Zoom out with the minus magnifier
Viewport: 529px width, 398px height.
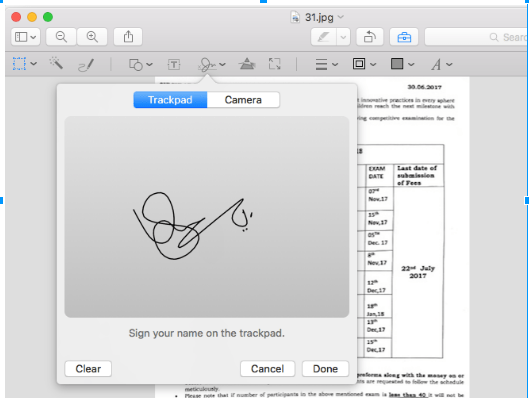[x=61, y=36]
